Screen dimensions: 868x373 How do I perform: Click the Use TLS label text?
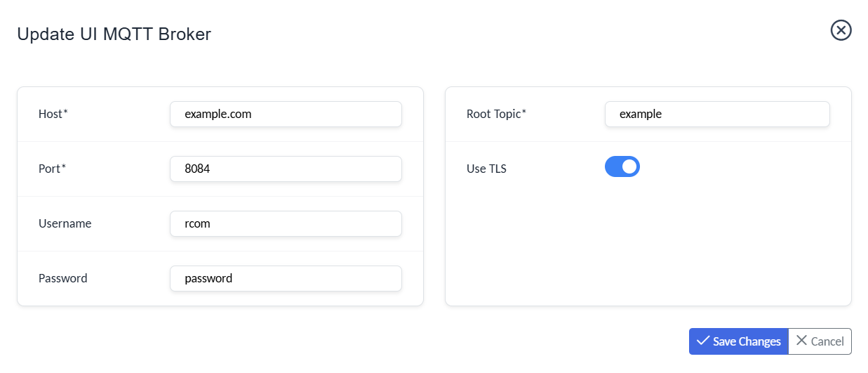(x=486, y=169)
